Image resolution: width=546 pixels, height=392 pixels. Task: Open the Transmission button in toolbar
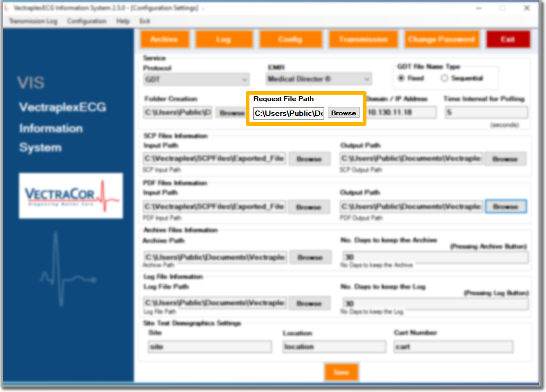363,40
